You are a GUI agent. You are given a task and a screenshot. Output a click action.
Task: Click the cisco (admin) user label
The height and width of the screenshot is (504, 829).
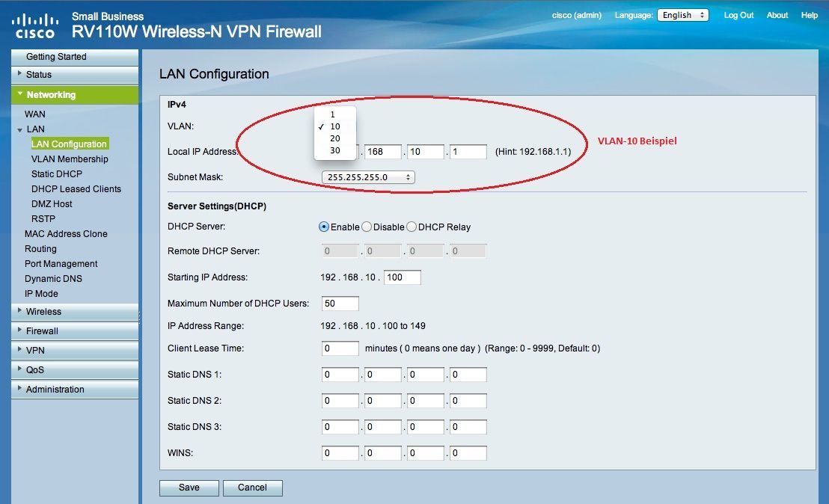click(x=577, y=15)
